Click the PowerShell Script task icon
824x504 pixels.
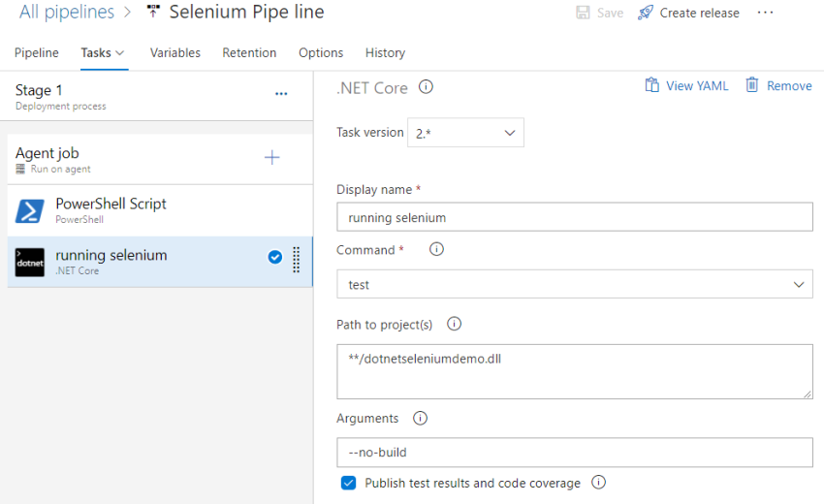pyautogui.click(x=30, y=211)
